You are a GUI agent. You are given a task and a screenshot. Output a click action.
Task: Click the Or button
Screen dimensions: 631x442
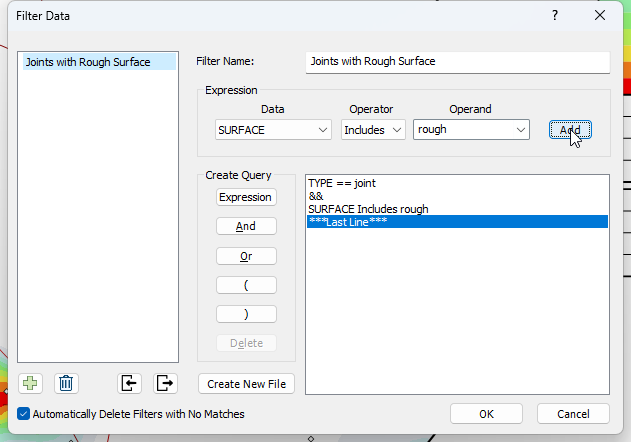coord(246,256)
